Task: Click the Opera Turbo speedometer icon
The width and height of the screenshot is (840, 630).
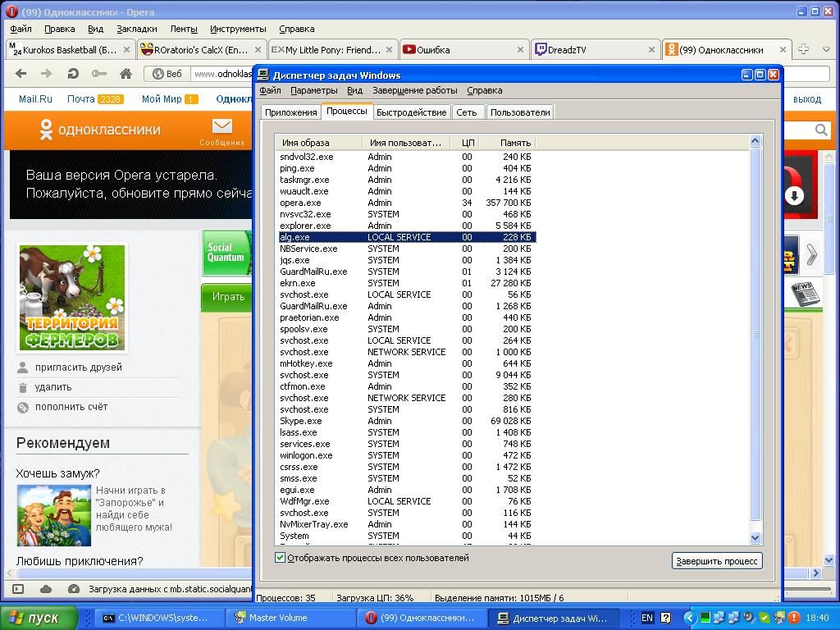Action: coord(74,589)
